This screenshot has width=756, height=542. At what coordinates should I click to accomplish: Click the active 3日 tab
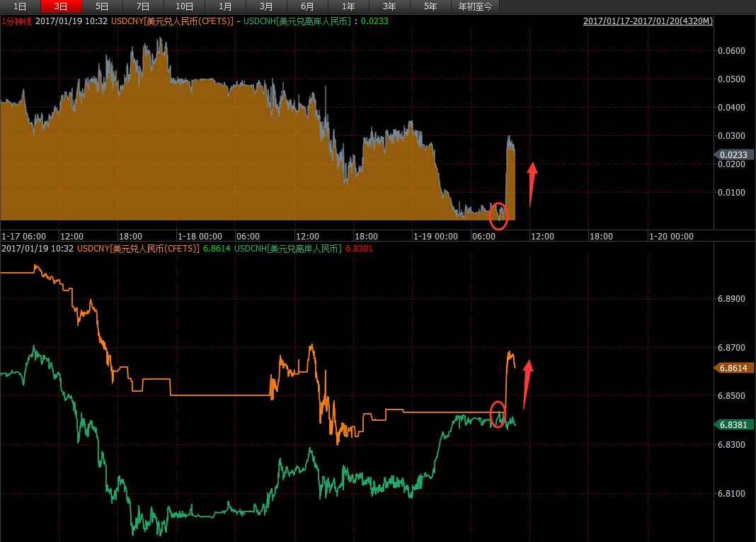pyautogui.click(x=62, y=6)
